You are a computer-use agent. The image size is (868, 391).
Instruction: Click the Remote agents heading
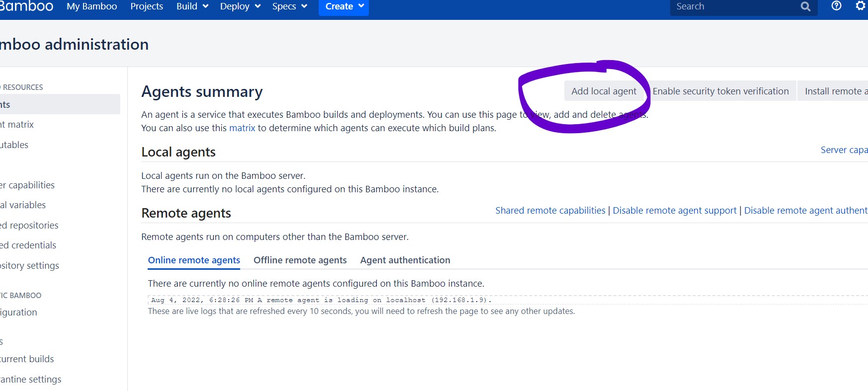tap(186, 213)
